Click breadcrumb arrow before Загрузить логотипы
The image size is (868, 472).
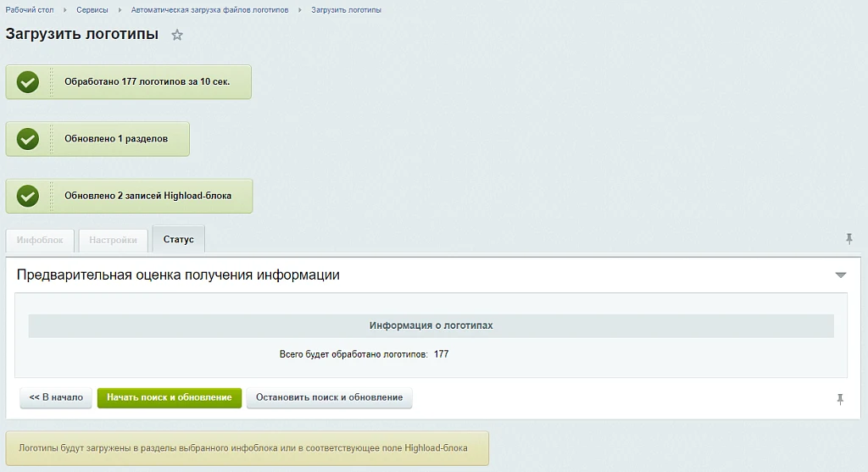pyautogui.click(x=300, y=10)
